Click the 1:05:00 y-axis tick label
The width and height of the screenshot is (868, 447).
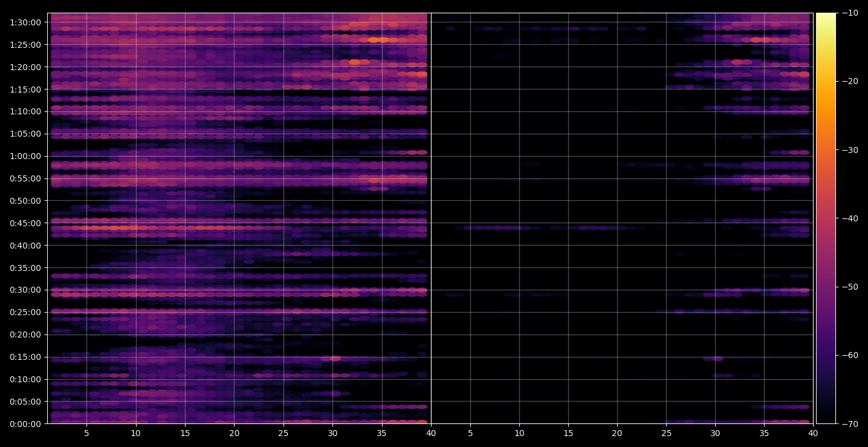25,134
